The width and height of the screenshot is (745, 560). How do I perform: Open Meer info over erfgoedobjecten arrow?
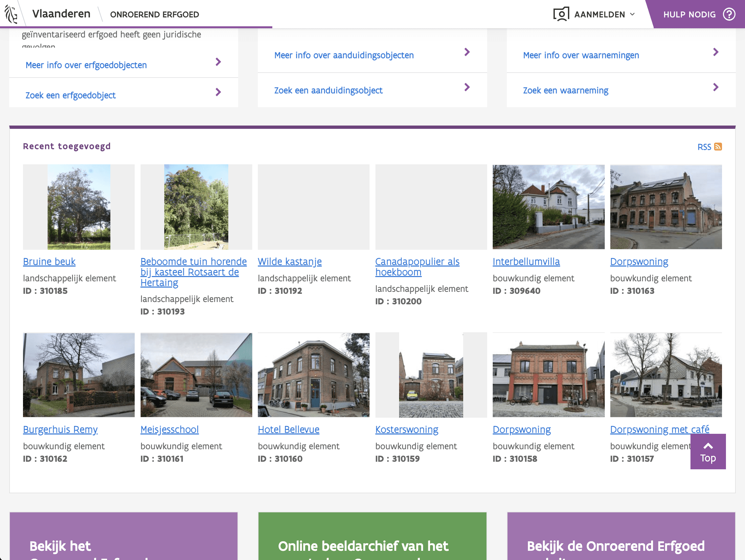point(218,62)
